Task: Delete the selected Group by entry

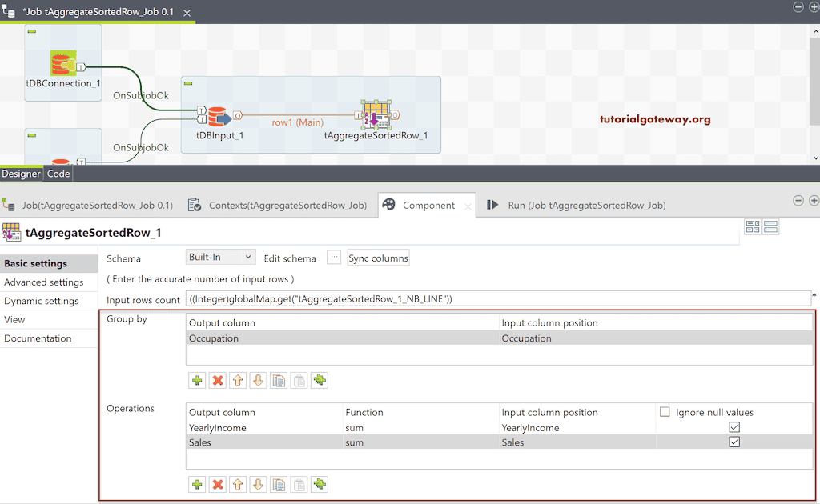Action: click(x=217, y=380)
